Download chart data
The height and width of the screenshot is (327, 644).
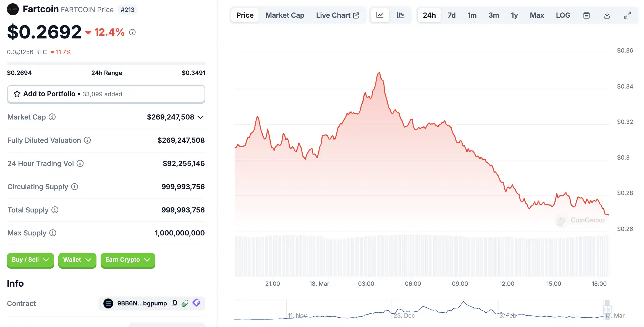(607, 15)
